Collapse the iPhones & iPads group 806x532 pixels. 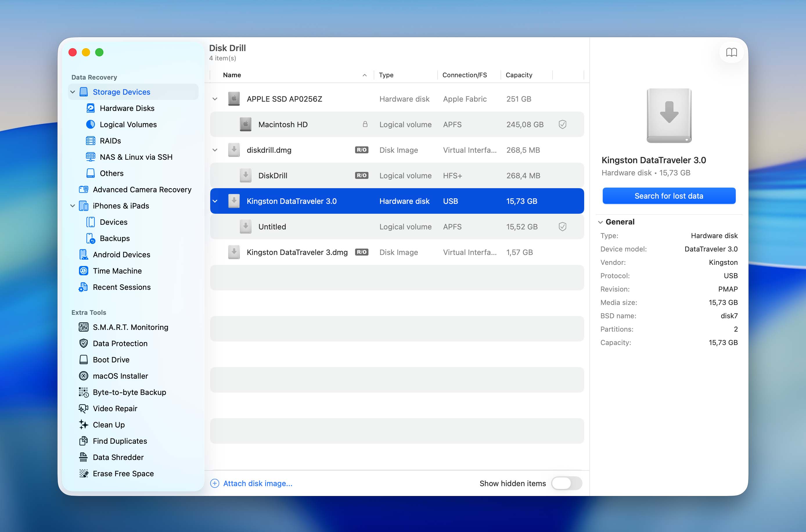(73, 206)
